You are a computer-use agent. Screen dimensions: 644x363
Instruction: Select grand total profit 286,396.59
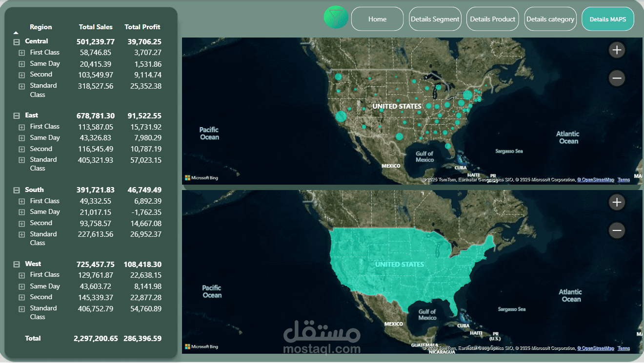[142, 338]
